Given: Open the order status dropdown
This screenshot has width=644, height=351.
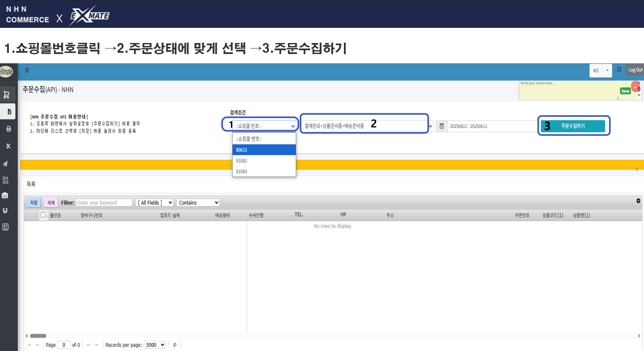Looking at the screenshot, I should (x=368, y=126).
